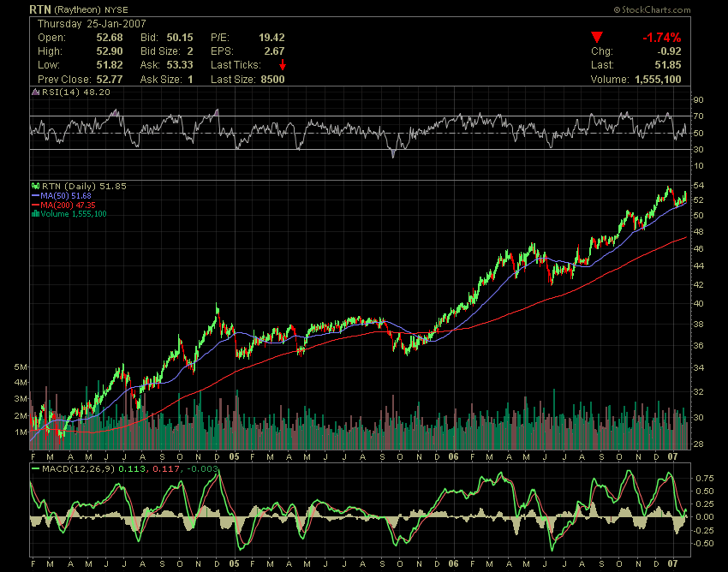728x572 pixels.
Task: Click the MA(200) 47.35 legend entry
Action: click(x=68, y=205)
